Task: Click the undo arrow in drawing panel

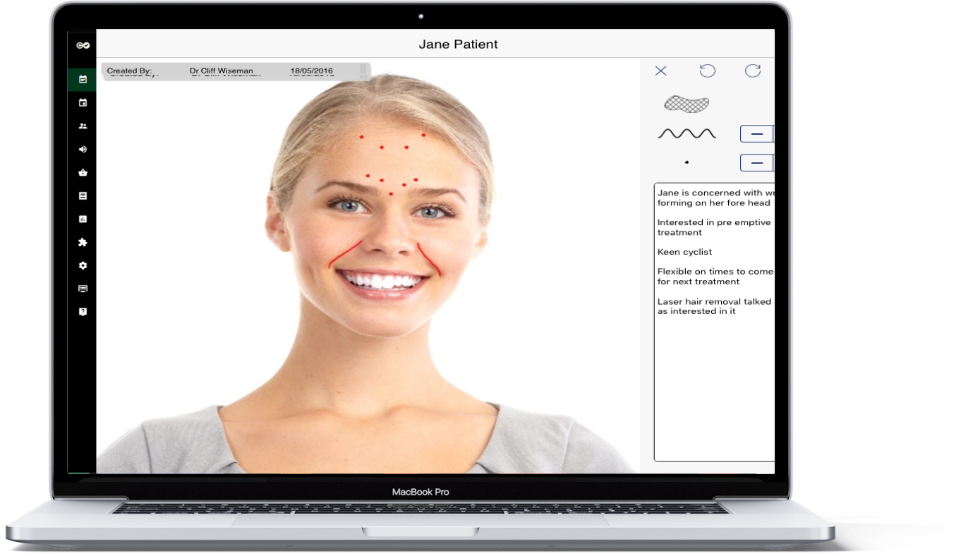Action: [x=707, y=71]
